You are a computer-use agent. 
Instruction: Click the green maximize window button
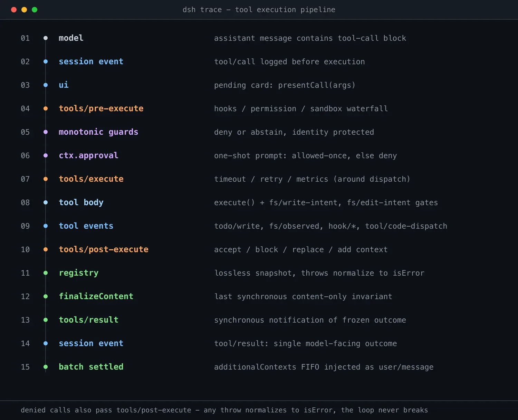[x=35, y=10]
